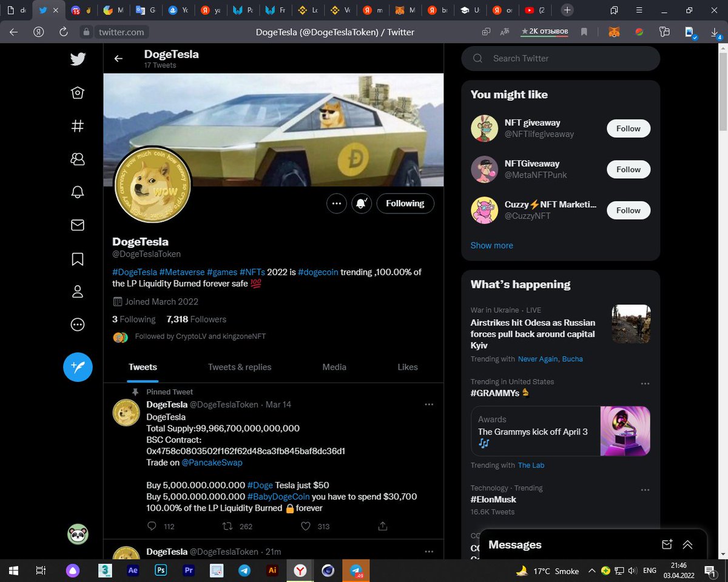Open more options on 21m tweet
This screenshot has height=582, width=728.
pos(429,552)
